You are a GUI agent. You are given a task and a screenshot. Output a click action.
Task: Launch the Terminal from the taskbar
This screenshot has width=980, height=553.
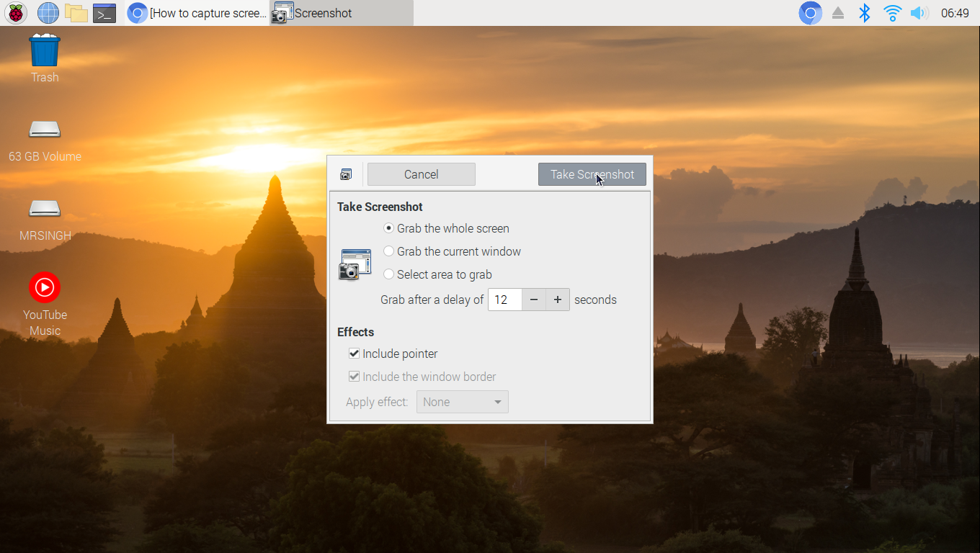[104, 13]
